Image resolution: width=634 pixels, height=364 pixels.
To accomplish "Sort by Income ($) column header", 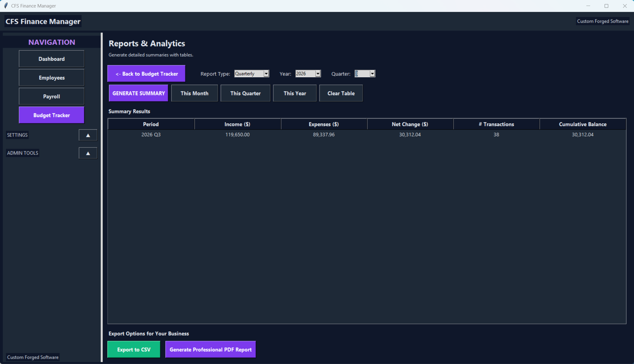I will click(x=238, y=124).
